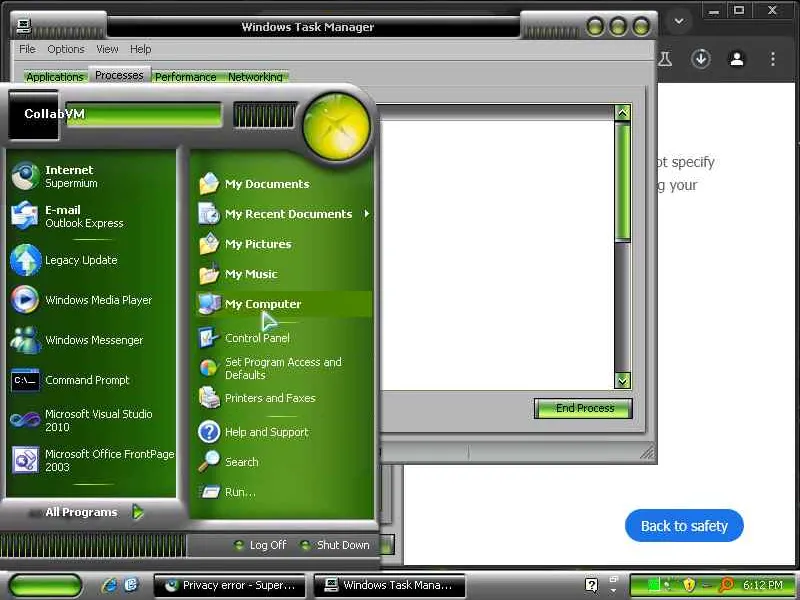Click Back to safety in browser
Viewport: 800px width, 600px height.
(x=684, y=526)
